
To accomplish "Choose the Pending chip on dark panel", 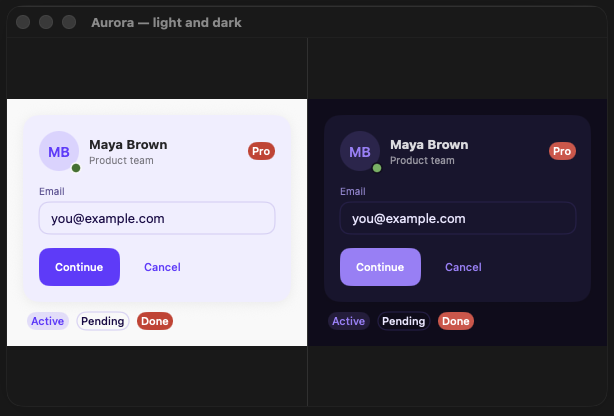I will point(404,321).
